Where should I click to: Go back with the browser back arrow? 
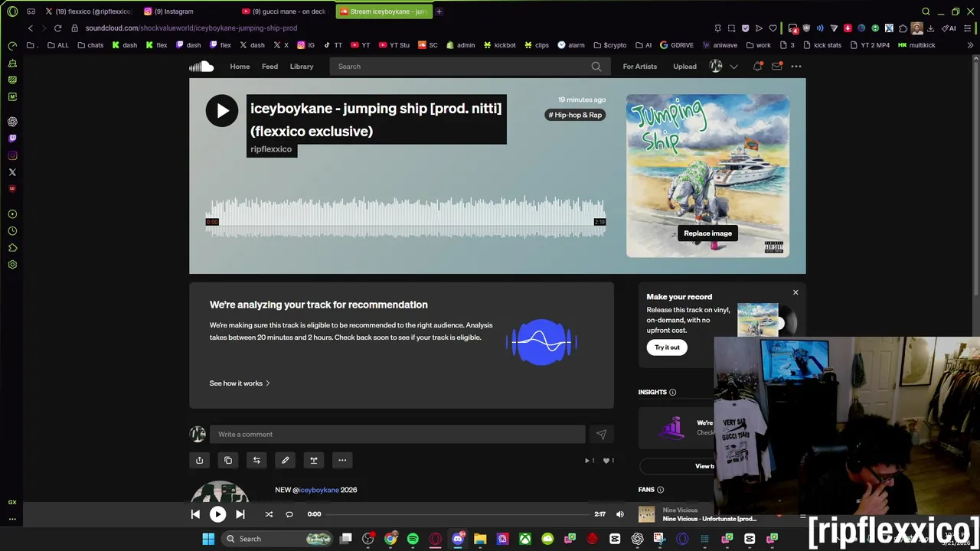point(31,28)
